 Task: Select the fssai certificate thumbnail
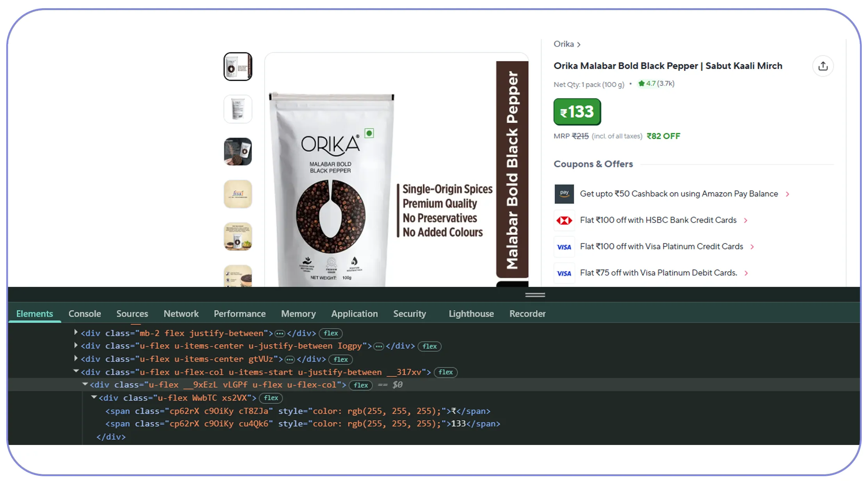[x=238, y=194]
